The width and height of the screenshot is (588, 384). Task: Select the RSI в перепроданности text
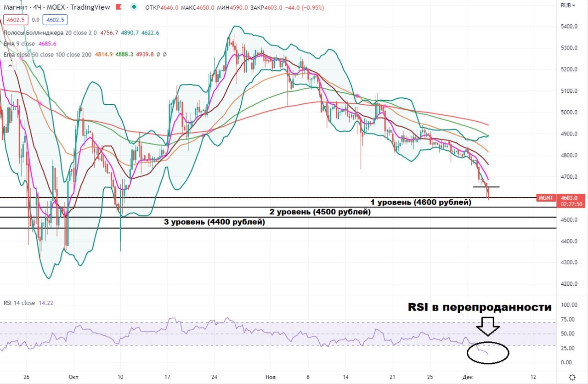pyautogui.click(x=480, y=307)
